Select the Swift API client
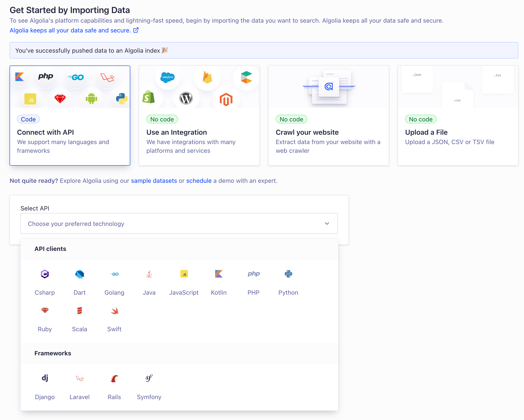The height and width of the screenshot is (420, 524). pos(114,311)
